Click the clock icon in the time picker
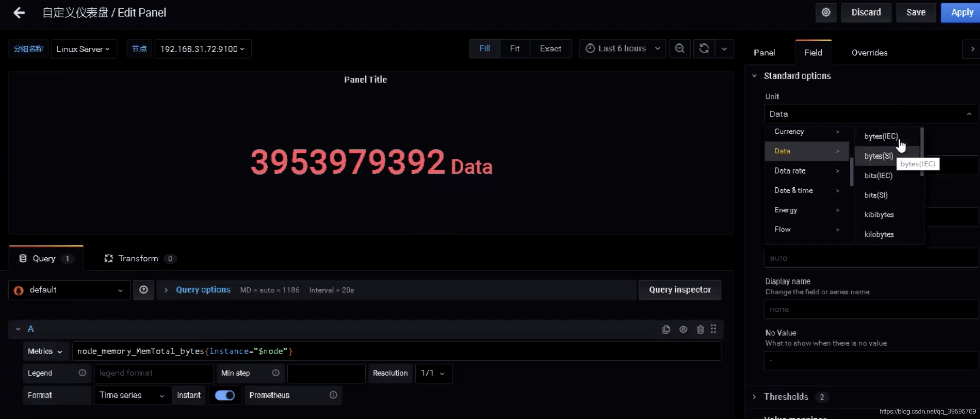The width and height of the screenshot is (980, 419). click(x=590, y=49)
